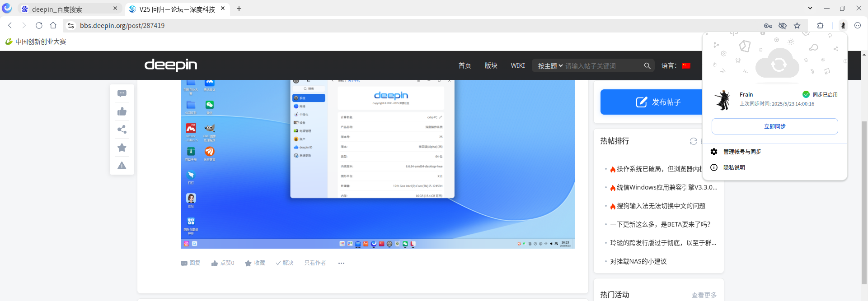Open WIKI in forum navigation
868x301 pixels.
pyautogui.click(x=518, y=65)
